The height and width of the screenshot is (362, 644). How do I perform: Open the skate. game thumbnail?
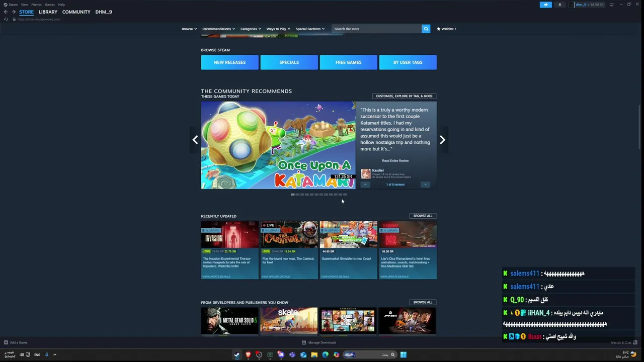289,321
